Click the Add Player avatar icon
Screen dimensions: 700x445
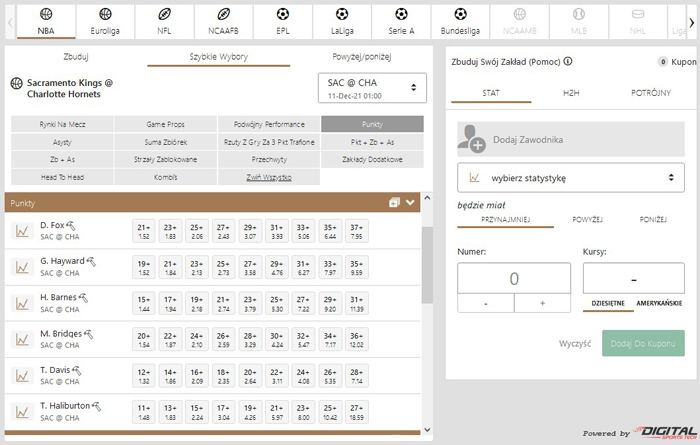pos(471,140)
